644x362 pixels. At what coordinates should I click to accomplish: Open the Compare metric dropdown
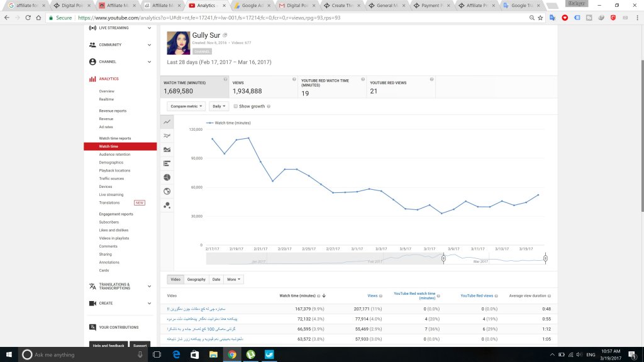pos(186,107)
